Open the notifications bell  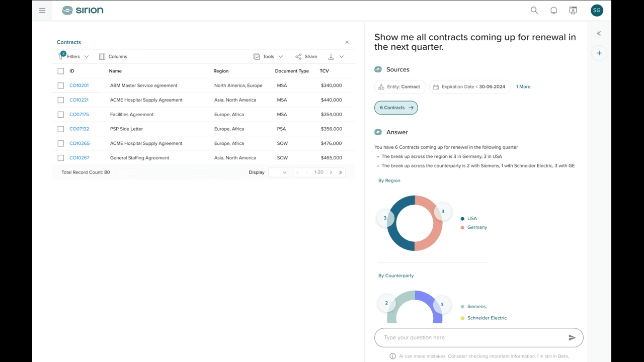coord(553,10)
